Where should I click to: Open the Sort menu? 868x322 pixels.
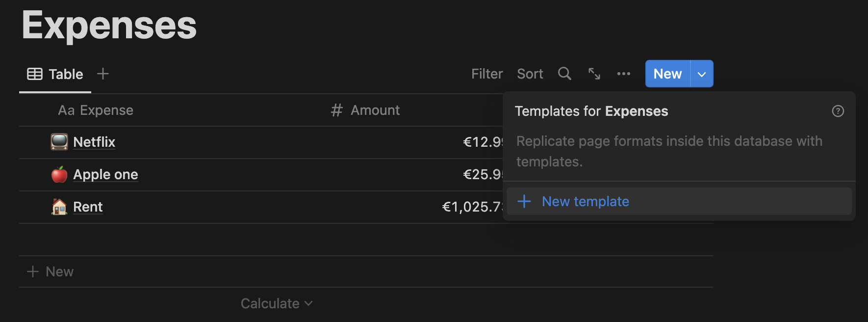(530, 74)
